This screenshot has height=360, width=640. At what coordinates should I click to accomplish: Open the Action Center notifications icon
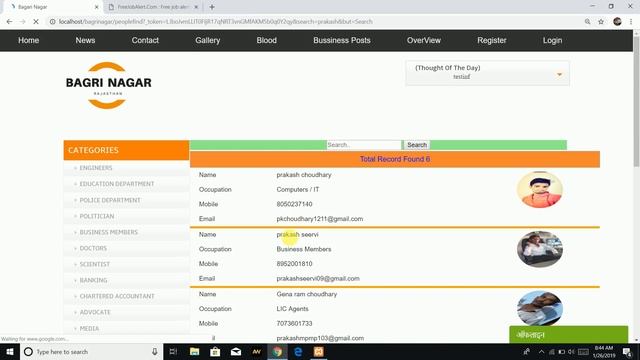click(627, 351)
